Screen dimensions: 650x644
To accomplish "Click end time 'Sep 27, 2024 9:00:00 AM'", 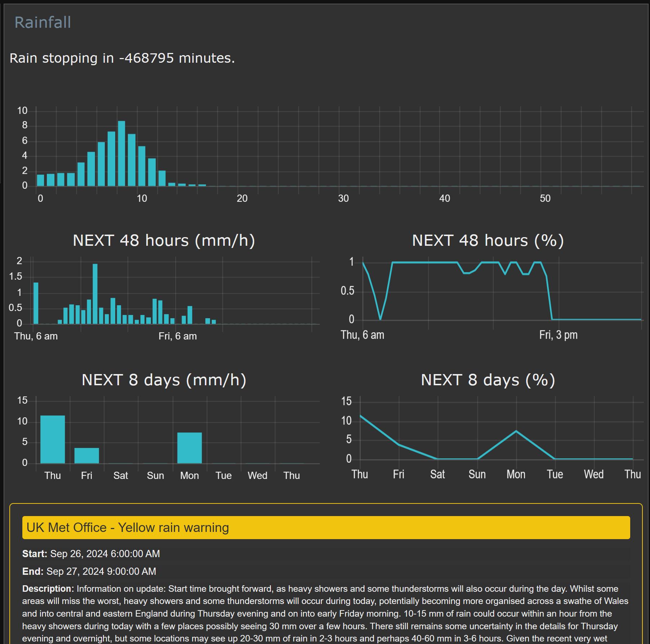I will coord(101,571).
